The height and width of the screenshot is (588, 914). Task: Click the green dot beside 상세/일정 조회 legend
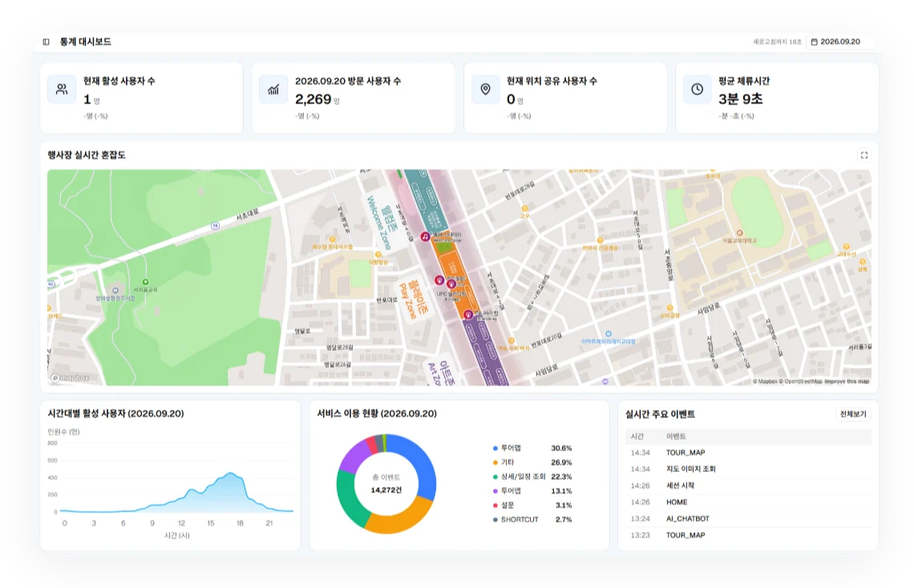[495, 477]
